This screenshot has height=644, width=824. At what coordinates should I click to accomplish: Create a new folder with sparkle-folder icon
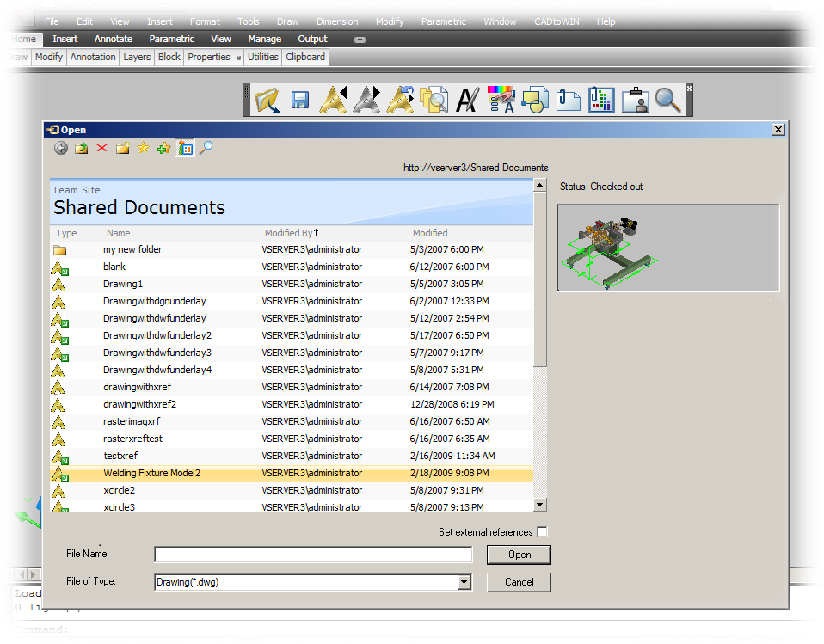click(123, 148)
